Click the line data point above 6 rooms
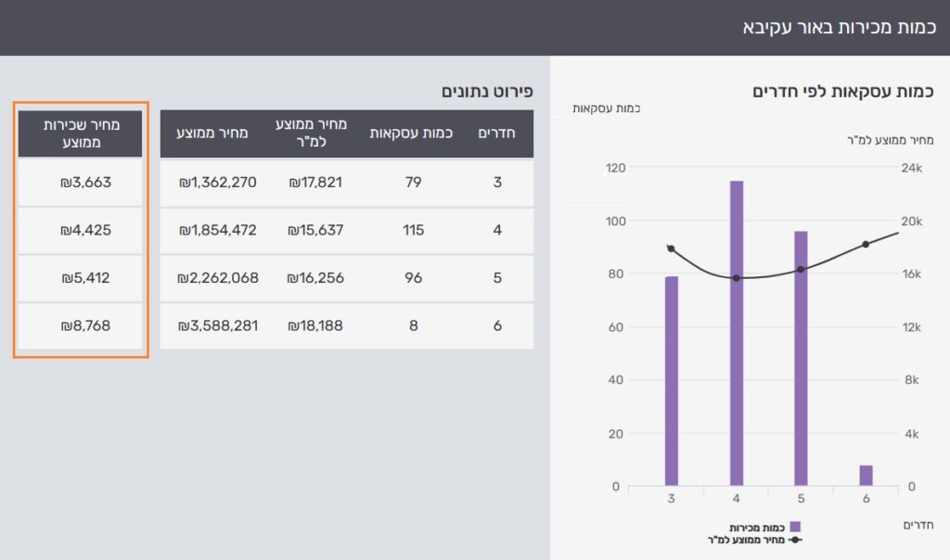 click(x=866, y=244)
